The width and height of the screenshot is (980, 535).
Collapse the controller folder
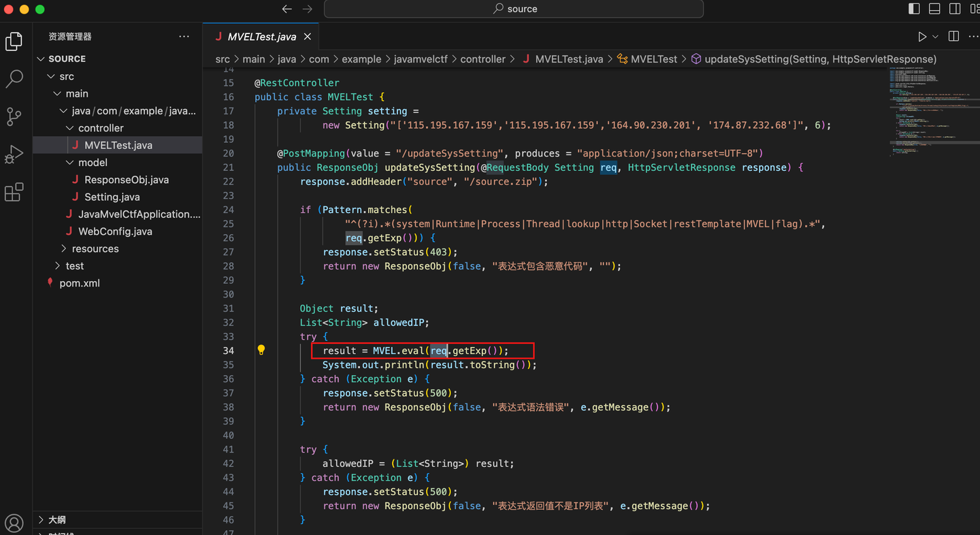pyautogui.click(x=101, y=127)
